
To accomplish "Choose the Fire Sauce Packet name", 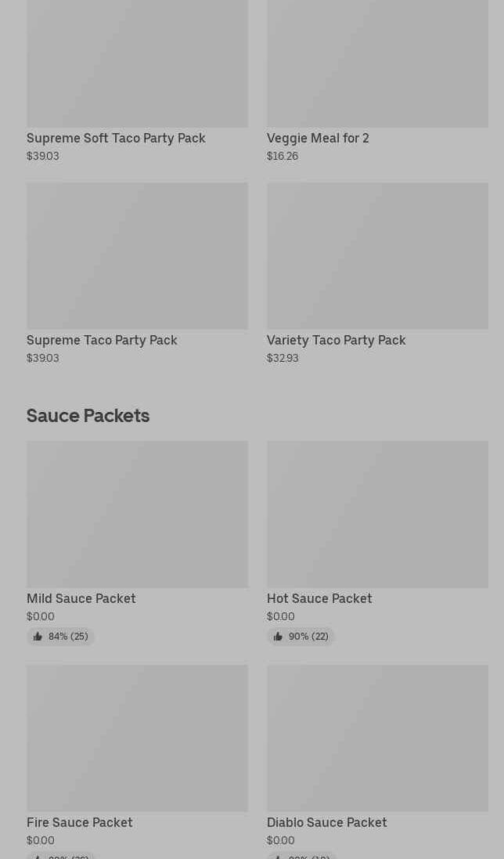I will point(80,823).
